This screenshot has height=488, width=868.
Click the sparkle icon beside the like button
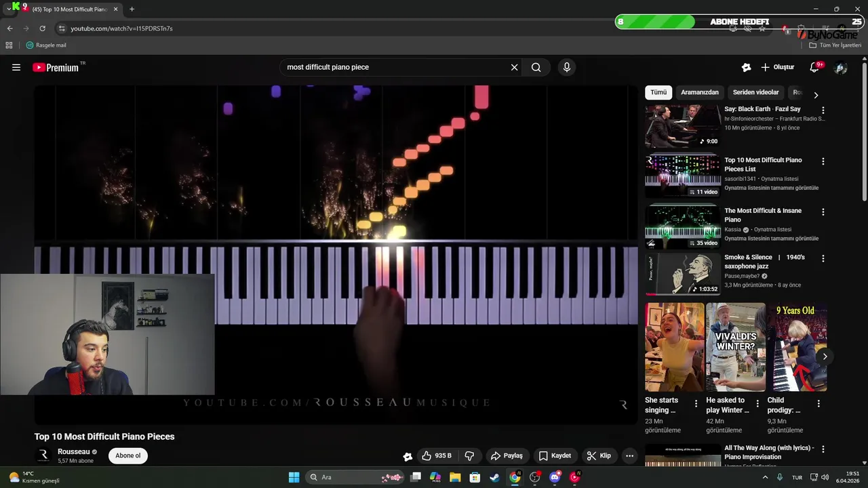click(408, 456)
